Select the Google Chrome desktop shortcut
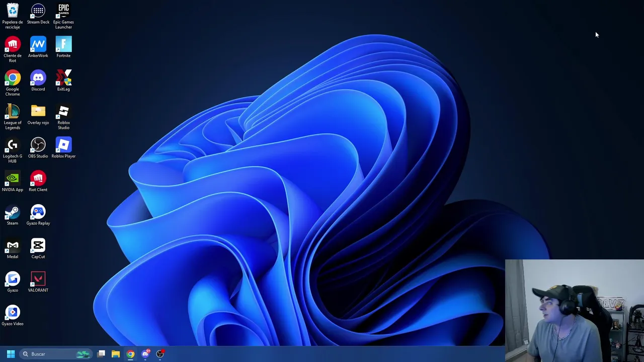Image resolution: width=644 pixels, height=362 pixels. pos(13,83)
